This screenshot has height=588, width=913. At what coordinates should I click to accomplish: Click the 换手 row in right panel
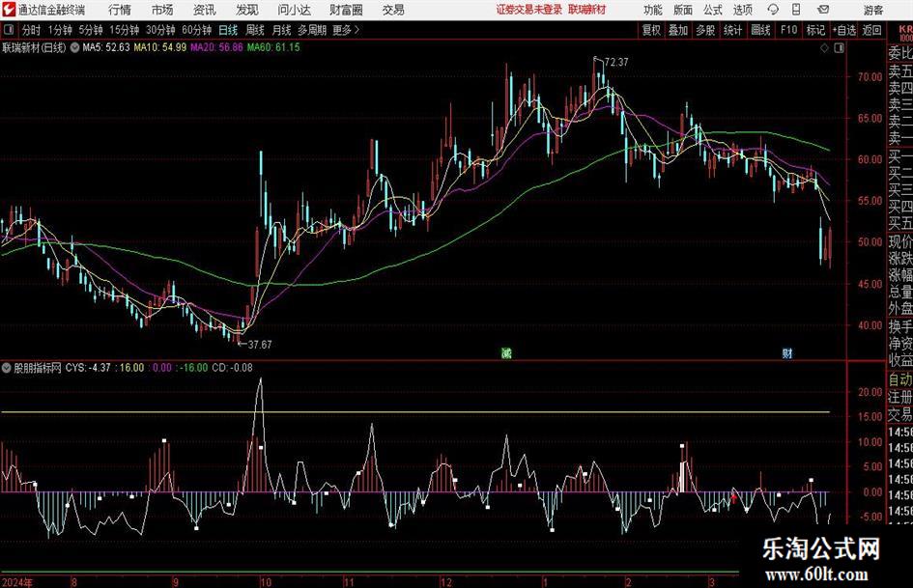[900, 326]
